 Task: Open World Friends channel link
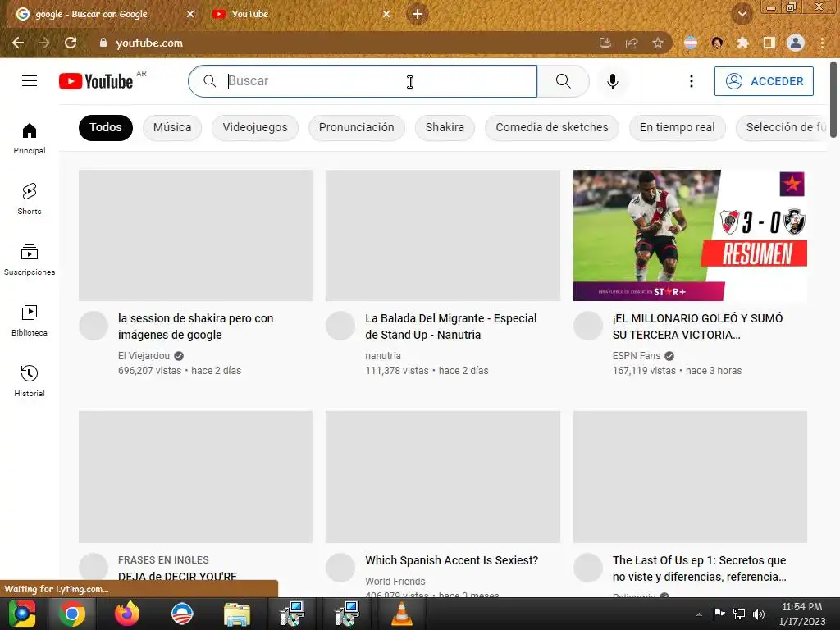click(395, 582)
